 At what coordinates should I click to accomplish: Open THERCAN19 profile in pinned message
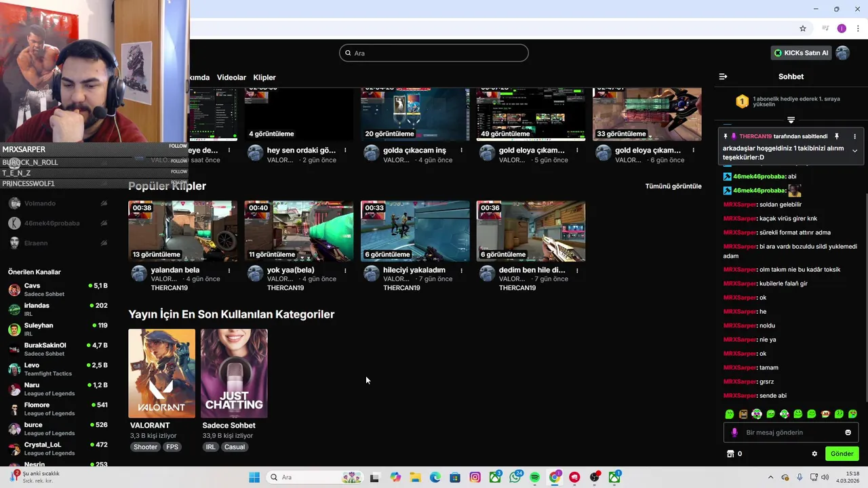[x=755, y=136]
